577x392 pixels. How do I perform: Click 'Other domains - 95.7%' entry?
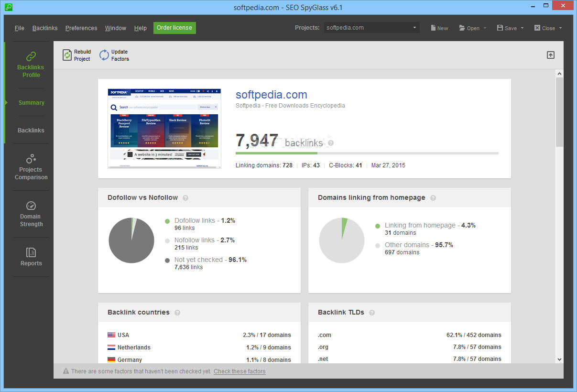pyautogui.click(x=419, y=245)
